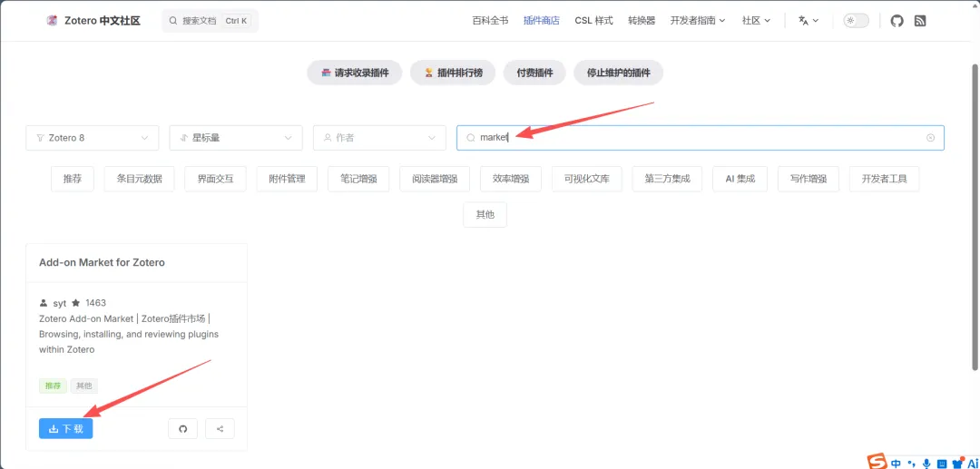Open the 搜索文档 search box

[x=210, y=21]
